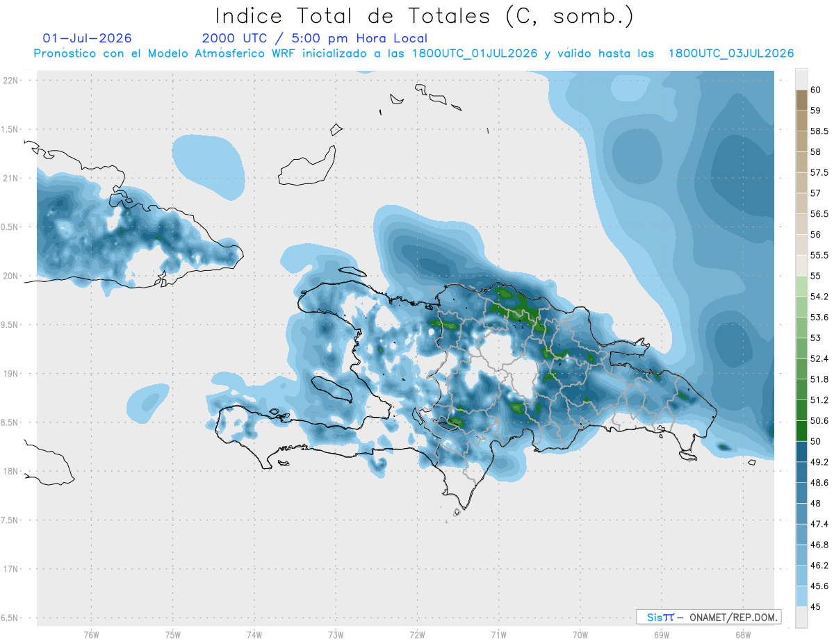The width and height of the screenshot is (834, 644).
Task: Click the longitude label '73W'
Action: [336, 634]
